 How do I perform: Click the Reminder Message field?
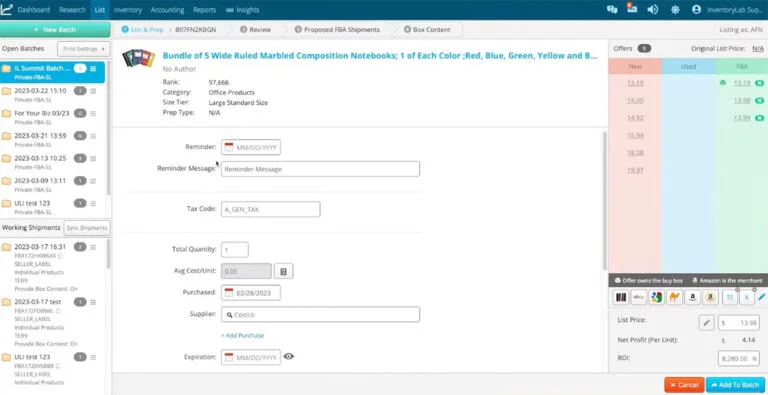tap(320, 169)
